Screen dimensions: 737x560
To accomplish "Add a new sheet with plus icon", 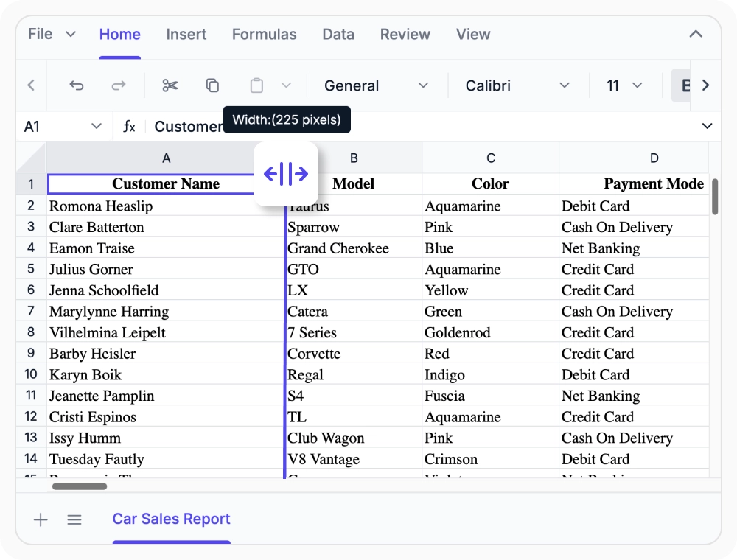I will tap(41, 519).
